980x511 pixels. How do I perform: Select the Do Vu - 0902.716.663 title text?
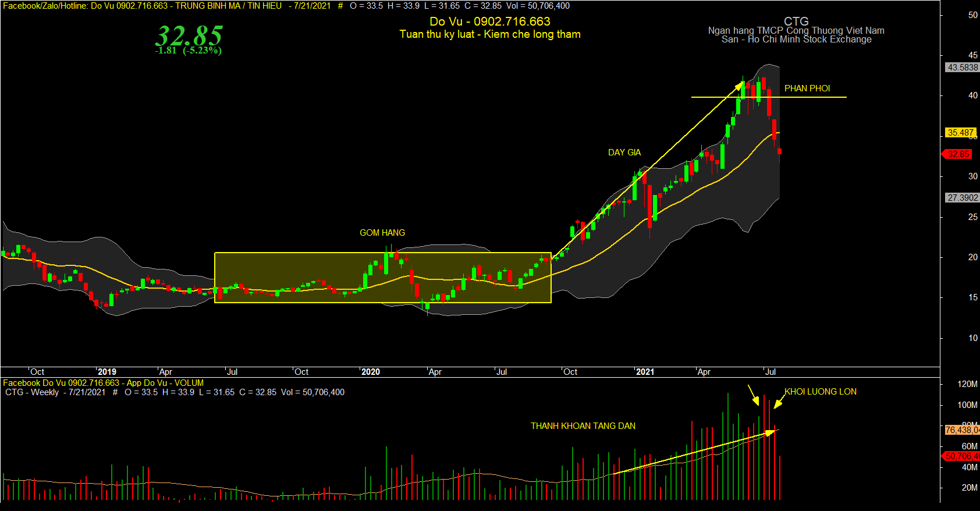point(490,22)
